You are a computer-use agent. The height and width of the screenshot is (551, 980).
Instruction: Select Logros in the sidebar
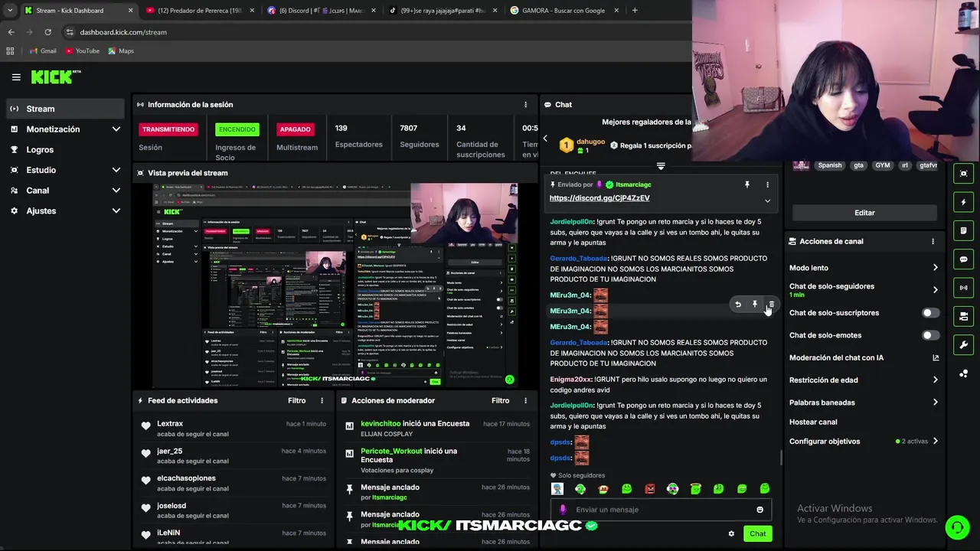coord(64,150)
